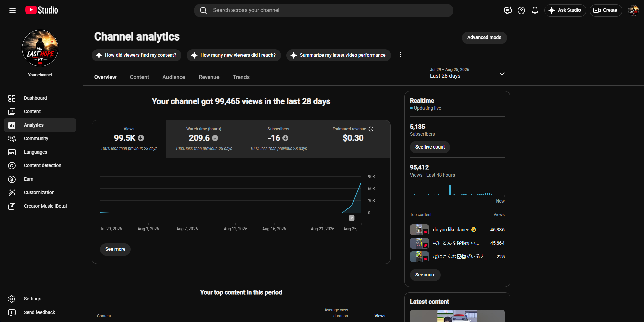Click the Content detection copyright icon
Viewport: 644px width, 322px height.
pos(12,165)
